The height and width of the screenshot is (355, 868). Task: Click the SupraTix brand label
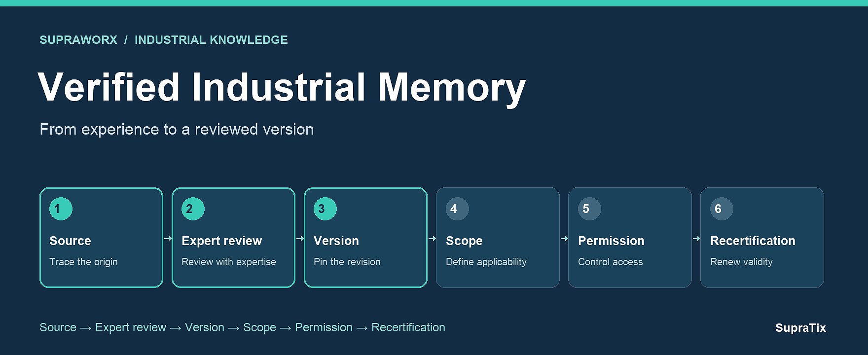point(800,328)
